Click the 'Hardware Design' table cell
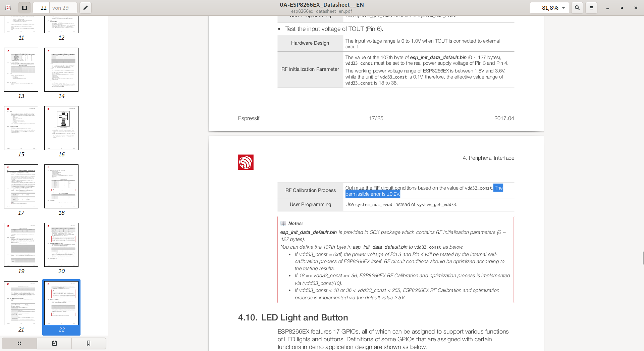 coord(310,43)
